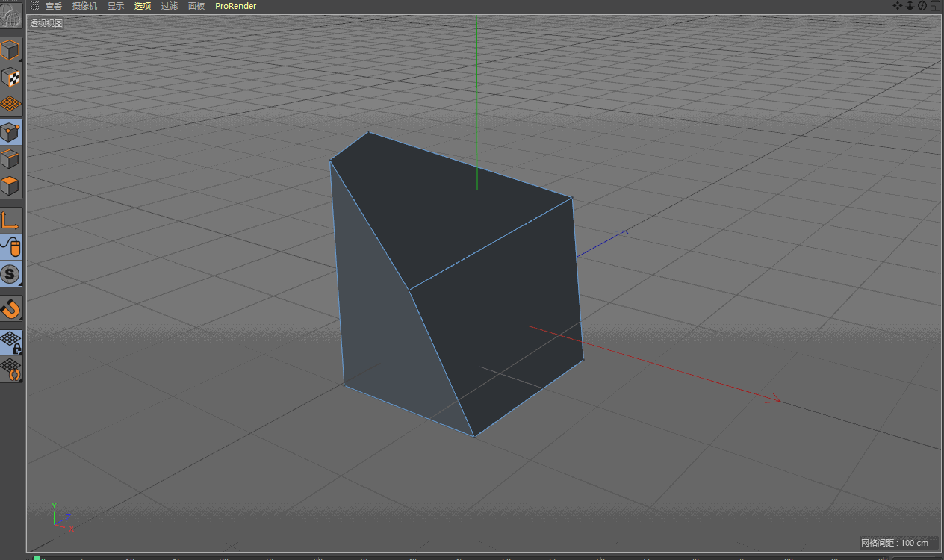Toggle the Tweak mouse mode
The width and height of the screenshot is (944, 560).
point(11,247)
